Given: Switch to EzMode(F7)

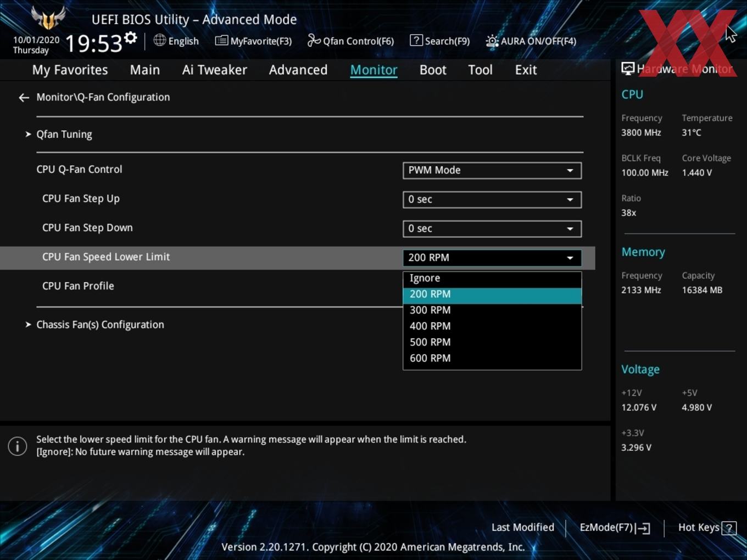Looking at the screenshot, I should click(x=615, y=528).
